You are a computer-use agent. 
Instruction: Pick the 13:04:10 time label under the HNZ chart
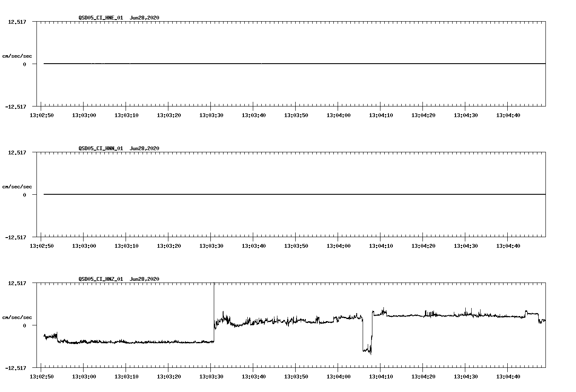click(381, 377)
